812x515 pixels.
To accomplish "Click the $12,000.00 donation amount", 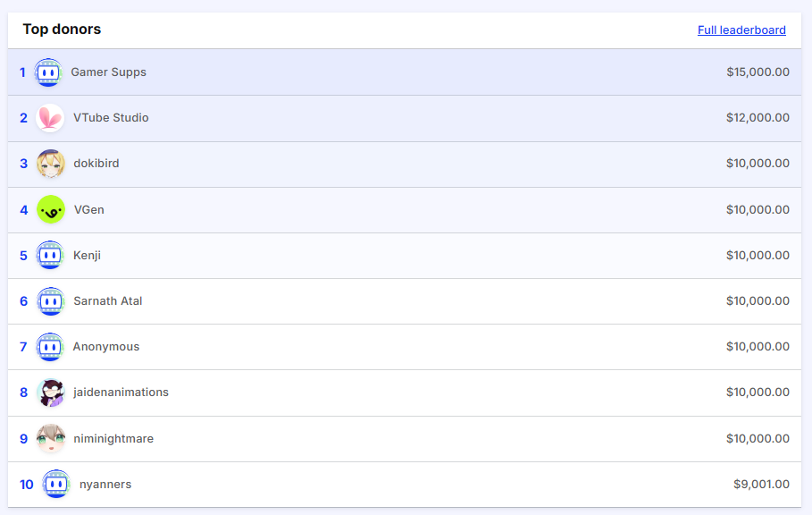I will pyautogui.click(x=758, y=118).
